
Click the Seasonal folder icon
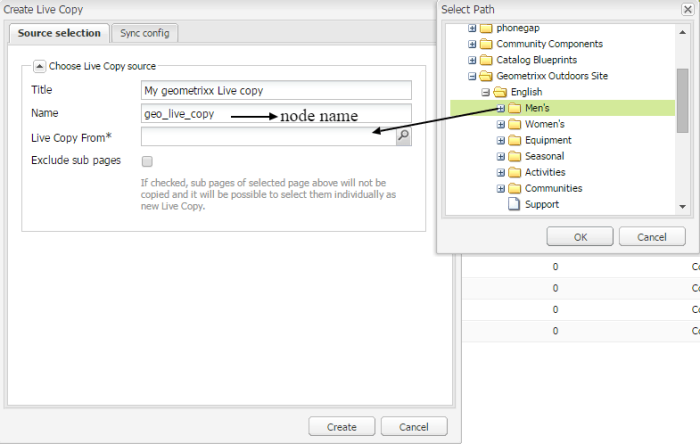tap(514, 156)
